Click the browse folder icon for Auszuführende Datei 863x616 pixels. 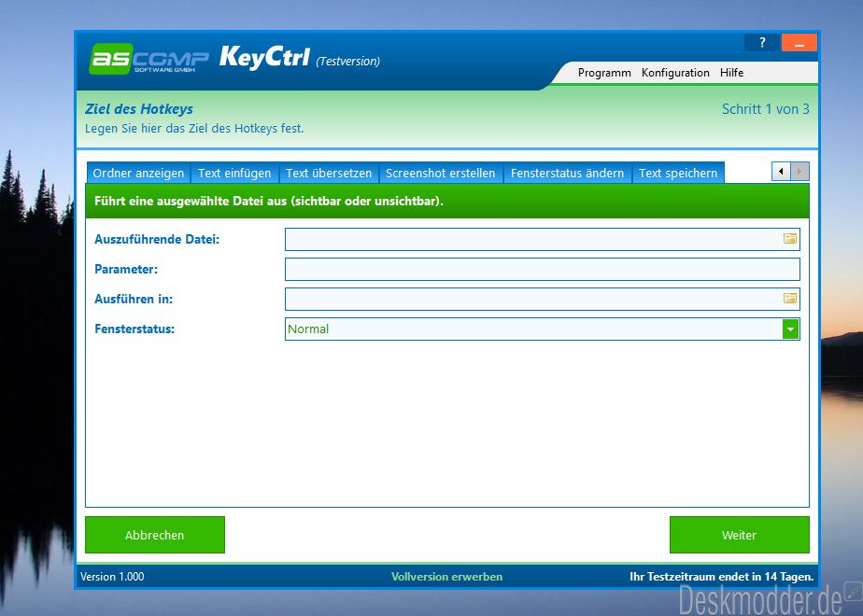pyautogui.click(x=790, y=240)
